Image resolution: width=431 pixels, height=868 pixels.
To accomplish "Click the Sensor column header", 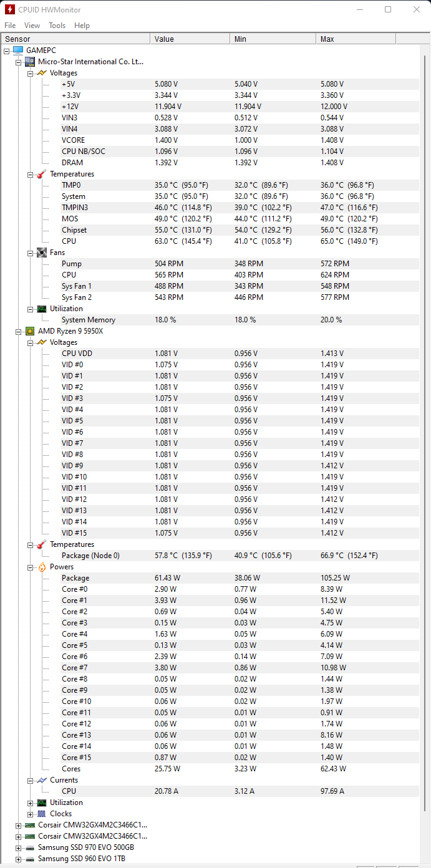I will pos(75,39).
